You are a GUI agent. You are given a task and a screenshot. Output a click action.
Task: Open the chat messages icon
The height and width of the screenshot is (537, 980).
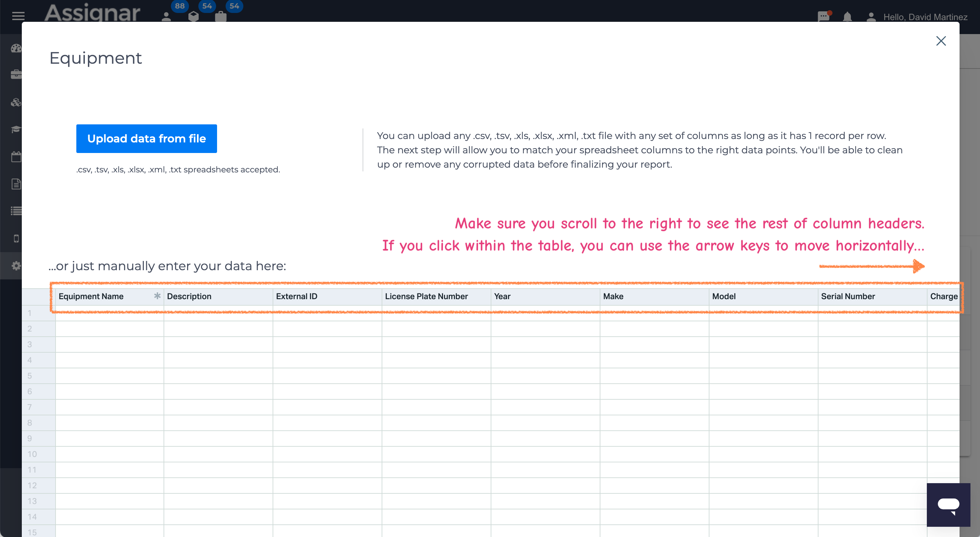coord(824,16)
